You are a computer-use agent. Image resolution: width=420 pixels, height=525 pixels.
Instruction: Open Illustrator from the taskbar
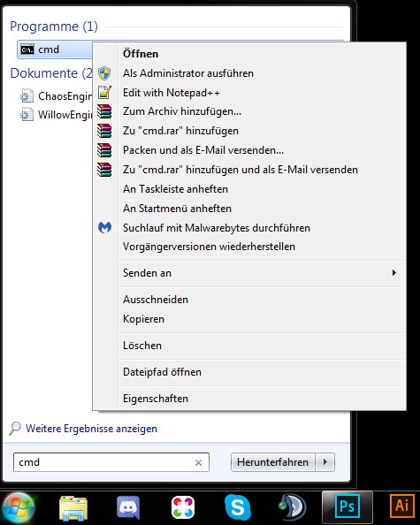[402, 507]
